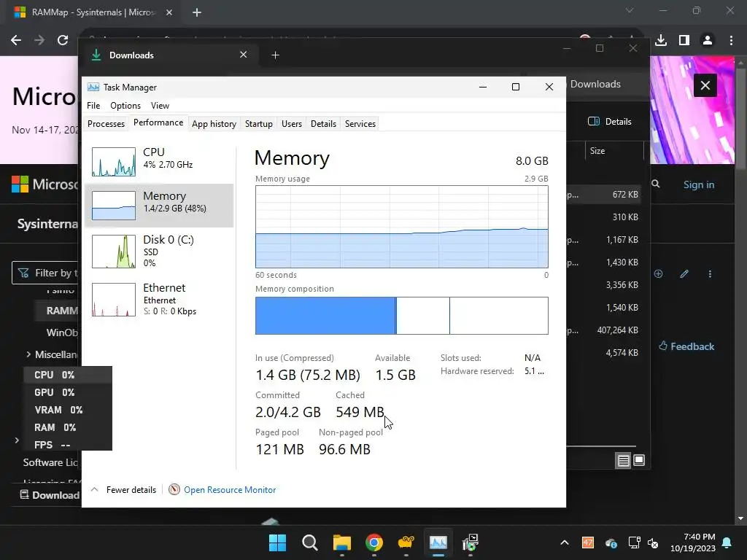Close the RAMMap Sysinternals browser tab
Viewport: 747px width, 560px height.
coord(169,12)
